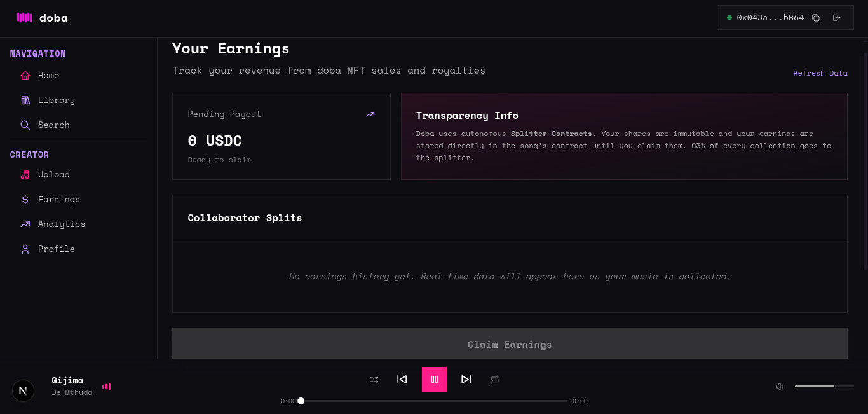Open the Upload creator page

point(53,175)
